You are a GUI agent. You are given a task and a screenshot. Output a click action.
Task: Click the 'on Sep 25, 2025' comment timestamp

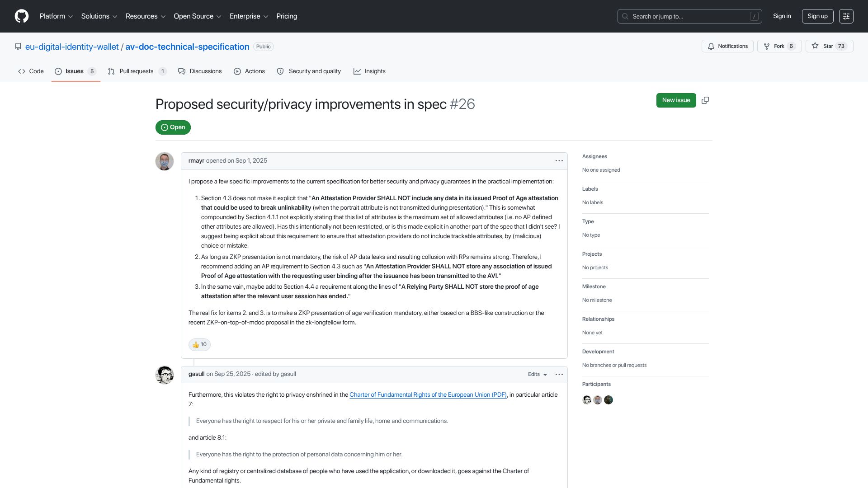coord(228,374)
